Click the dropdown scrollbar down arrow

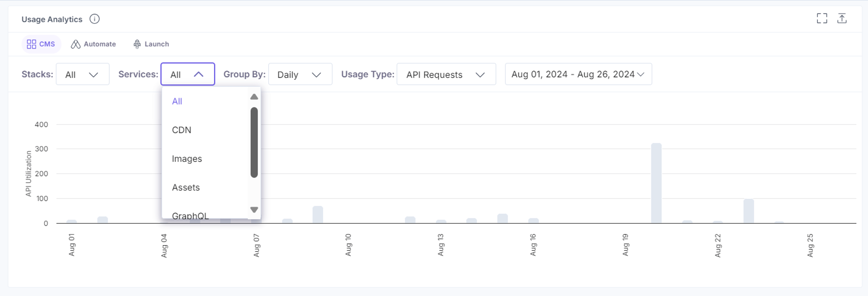tap(254, 210)
